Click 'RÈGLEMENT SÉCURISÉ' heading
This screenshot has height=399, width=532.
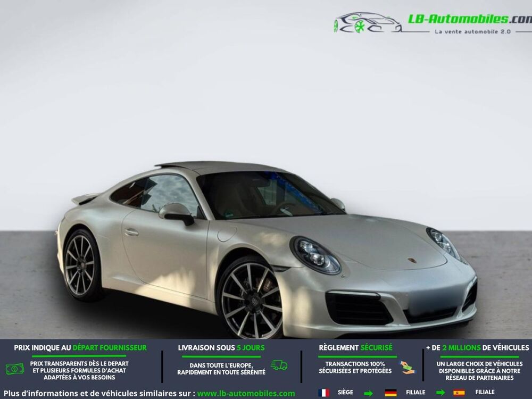coord(355,348)
